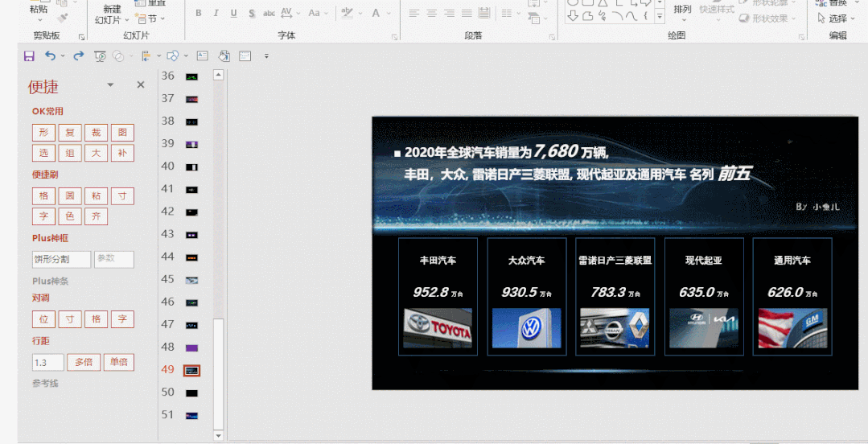Click 饼形分割 input field
The height and width of the screenshot is (444, 868).
(61, 259)
